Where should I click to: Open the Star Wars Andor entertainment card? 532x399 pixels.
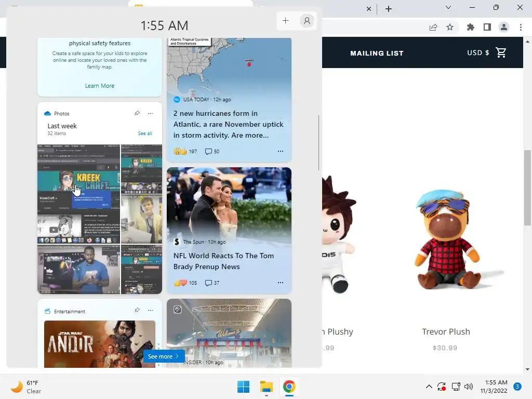[100, 344]
